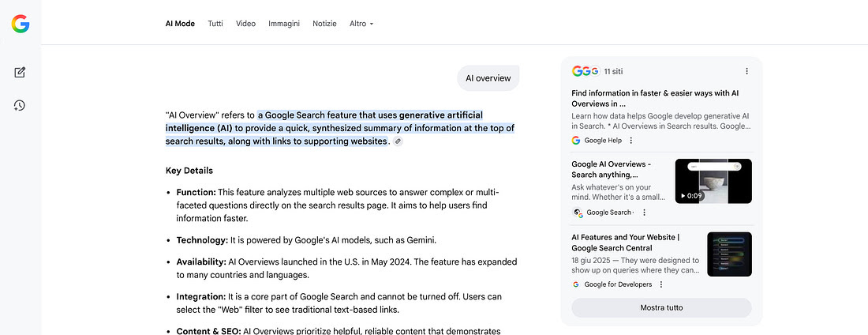Open more options next to Google Search source
868x335 pixels.
coord(644,213)
